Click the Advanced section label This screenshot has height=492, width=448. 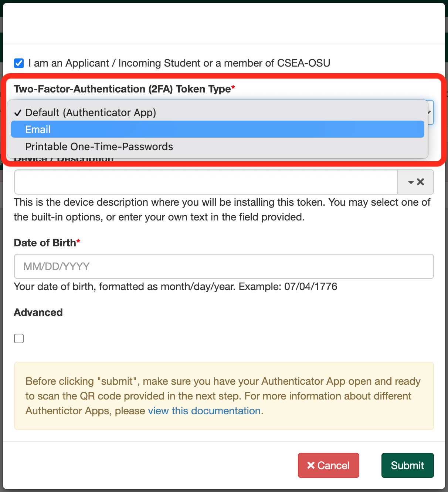(38, 313)
